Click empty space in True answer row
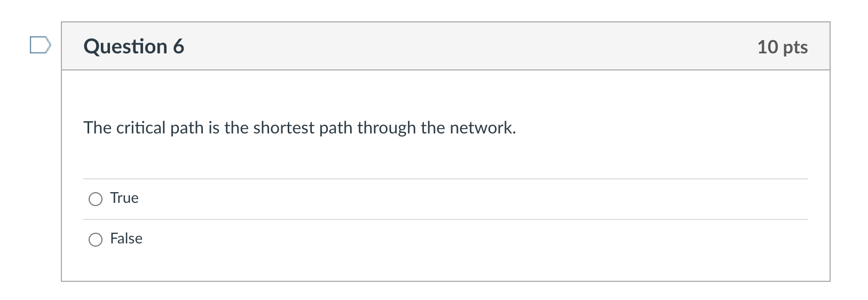 [x=454, y=199]
